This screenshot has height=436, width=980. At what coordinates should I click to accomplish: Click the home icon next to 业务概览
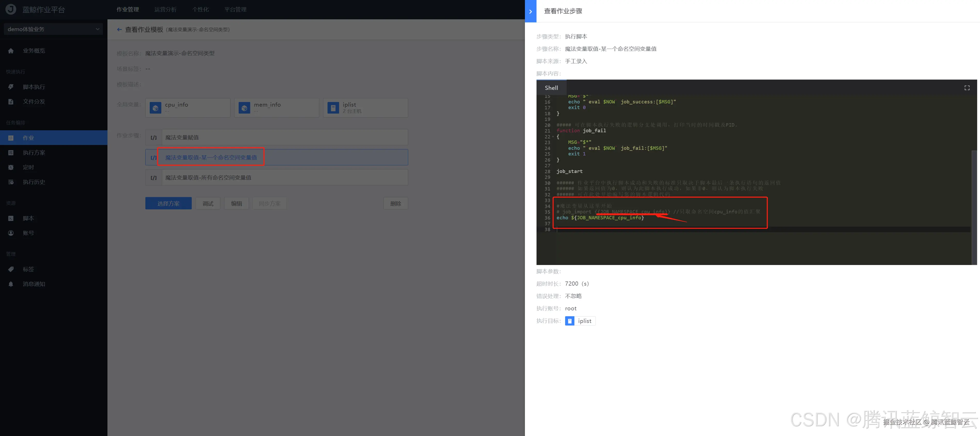[x=11, y=51]
